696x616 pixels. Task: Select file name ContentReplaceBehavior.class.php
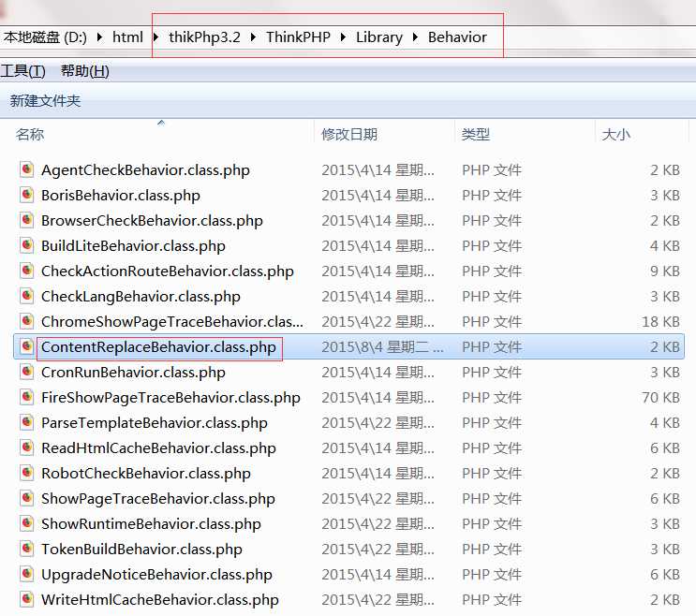[158, 346]
